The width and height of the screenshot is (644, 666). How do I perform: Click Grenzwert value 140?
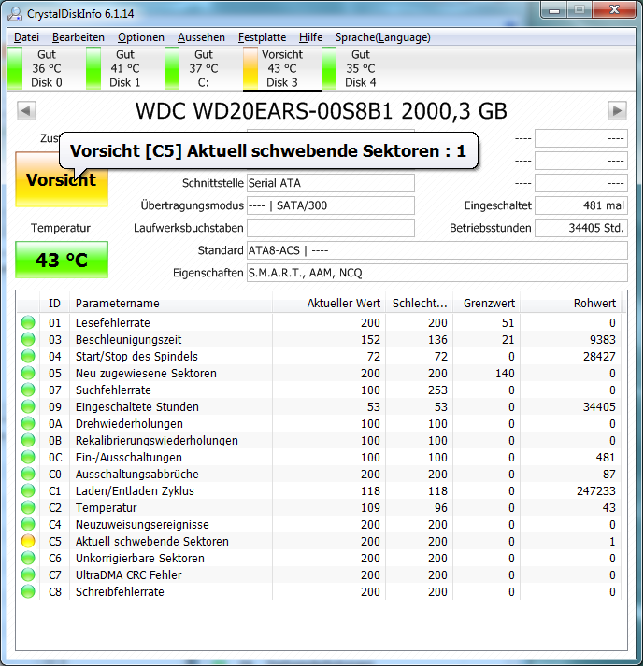coord(505,373)
